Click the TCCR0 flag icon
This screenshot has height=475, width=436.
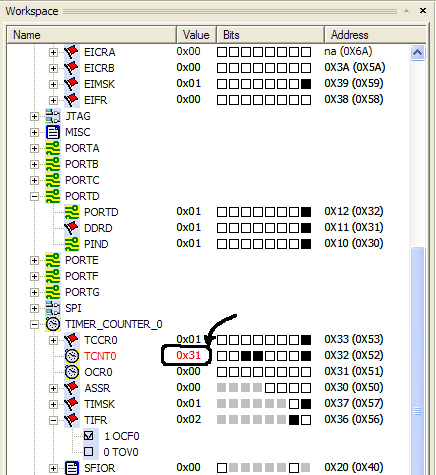tap(72, 340)
